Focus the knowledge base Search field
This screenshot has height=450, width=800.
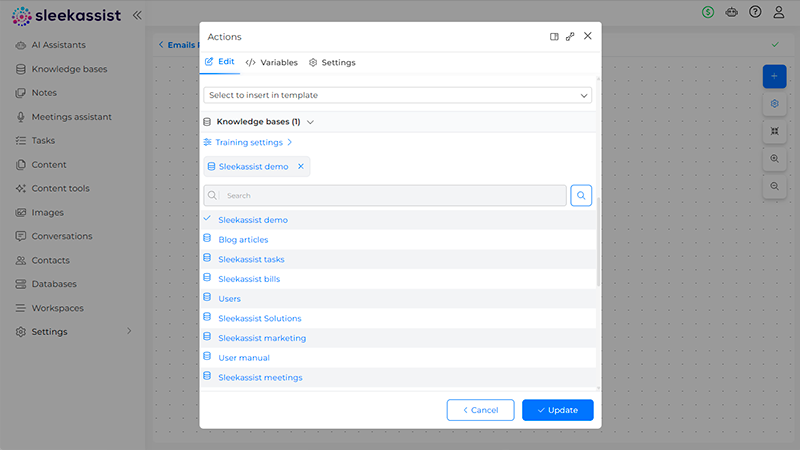[385, 195]
